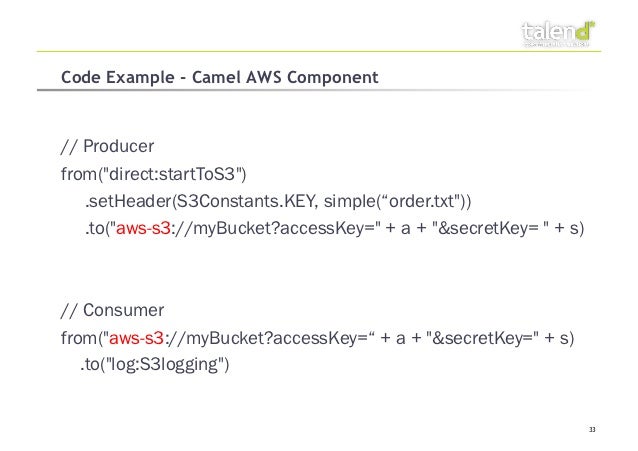Screen dimensions: 638x451
Task: Click the '// Producer' comment line
Action: tap(107, 148)
